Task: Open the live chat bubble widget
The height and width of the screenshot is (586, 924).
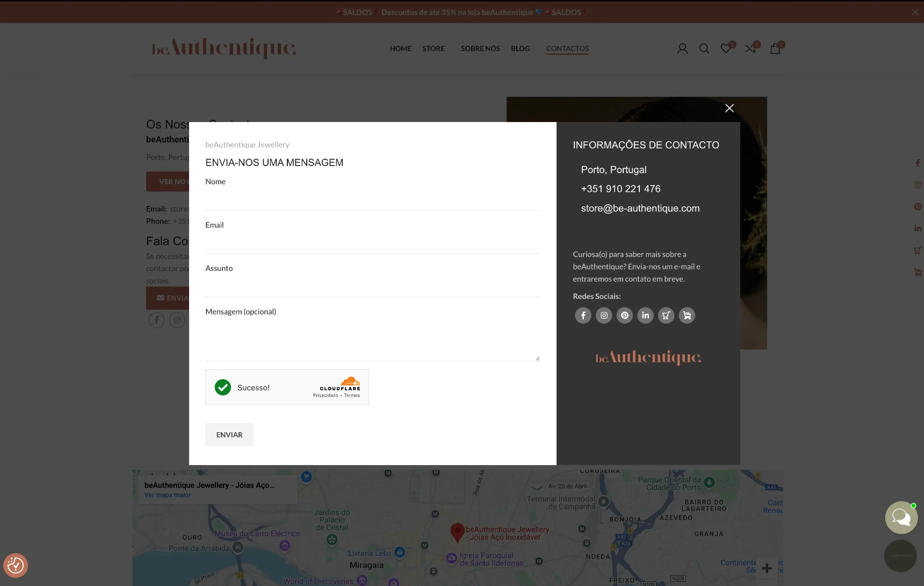Action: [901, 517]
